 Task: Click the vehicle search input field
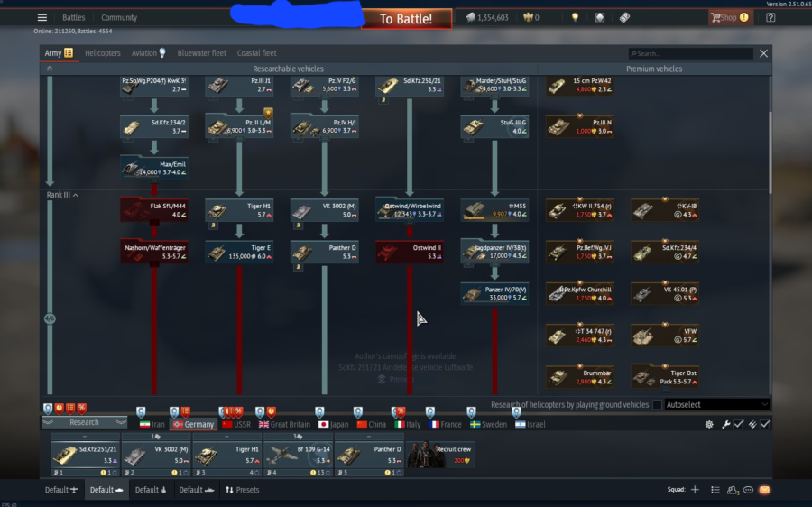coord(692,53)
